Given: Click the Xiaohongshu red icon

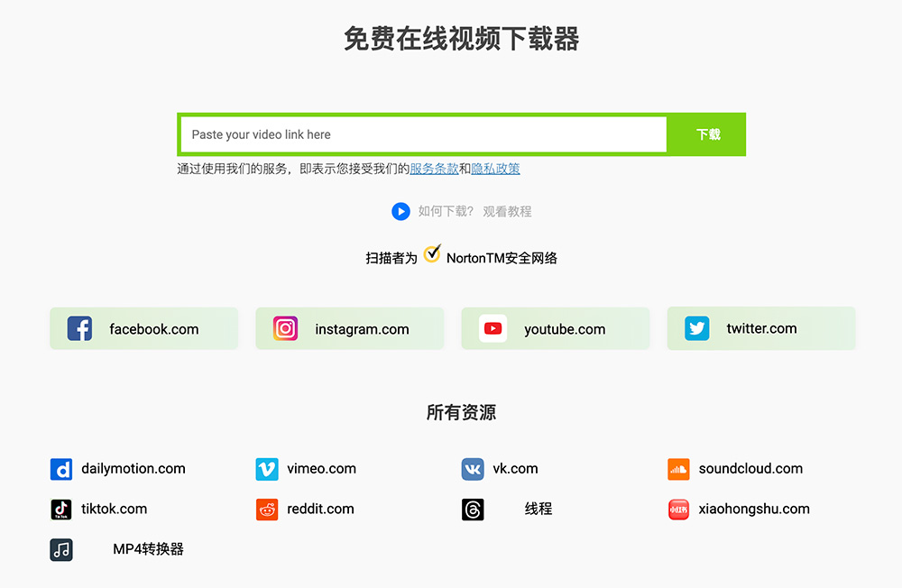Looking at the screenshot, I should [x=679, y=510].
